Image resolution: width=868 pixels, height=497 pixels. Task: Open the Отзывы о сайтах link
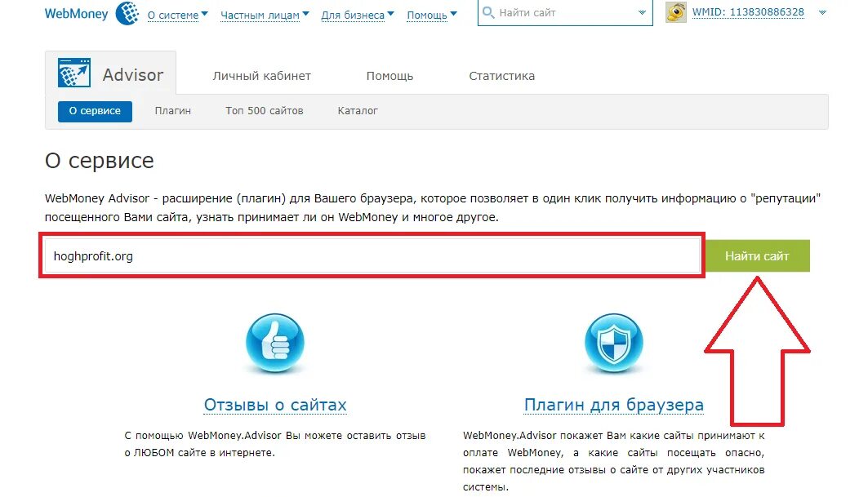(275, 405)
